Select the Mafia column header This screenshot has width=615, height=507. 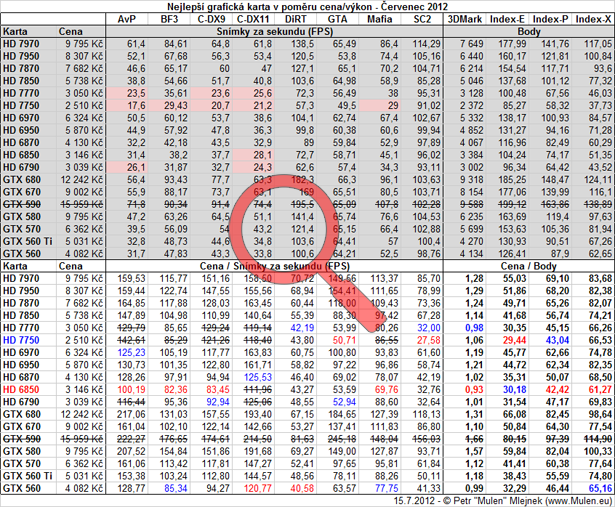coord(380,19)
